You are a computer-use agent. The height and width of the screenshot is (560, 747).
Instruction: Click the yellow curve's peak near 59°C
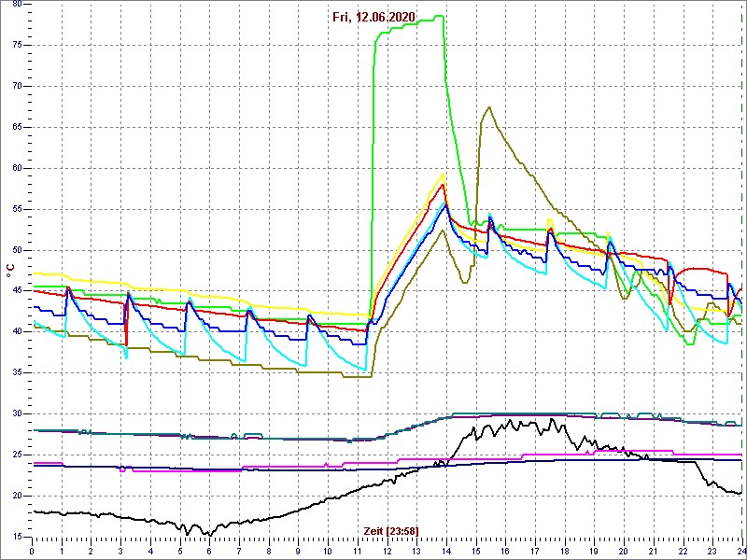443,175
